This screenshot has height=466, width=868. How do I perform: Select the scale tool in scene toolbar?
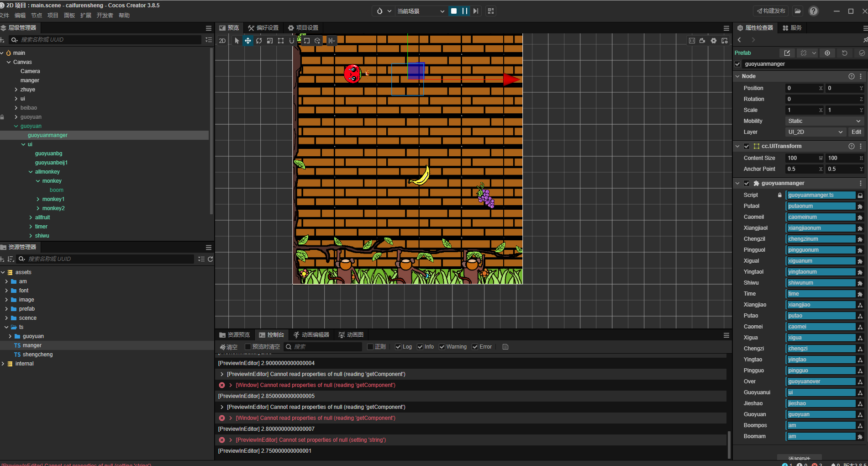(x=270, y=41)
